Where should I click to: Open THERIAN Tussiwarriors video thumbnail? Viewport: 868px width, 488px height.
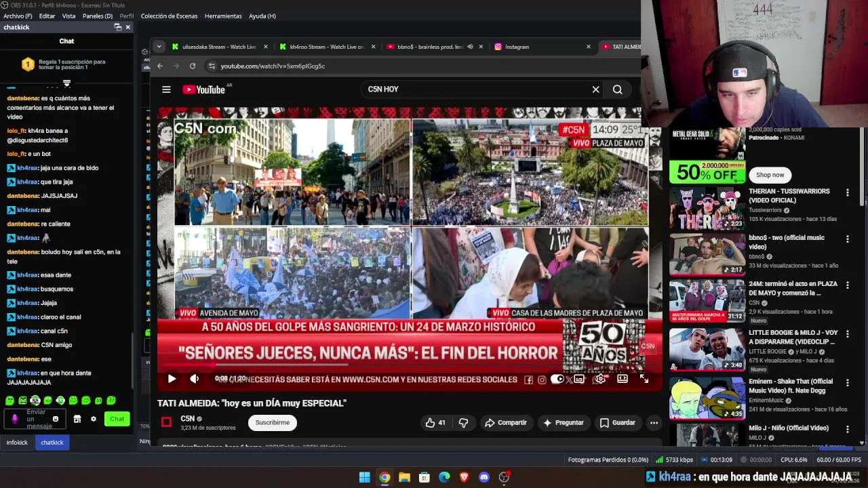707,209
